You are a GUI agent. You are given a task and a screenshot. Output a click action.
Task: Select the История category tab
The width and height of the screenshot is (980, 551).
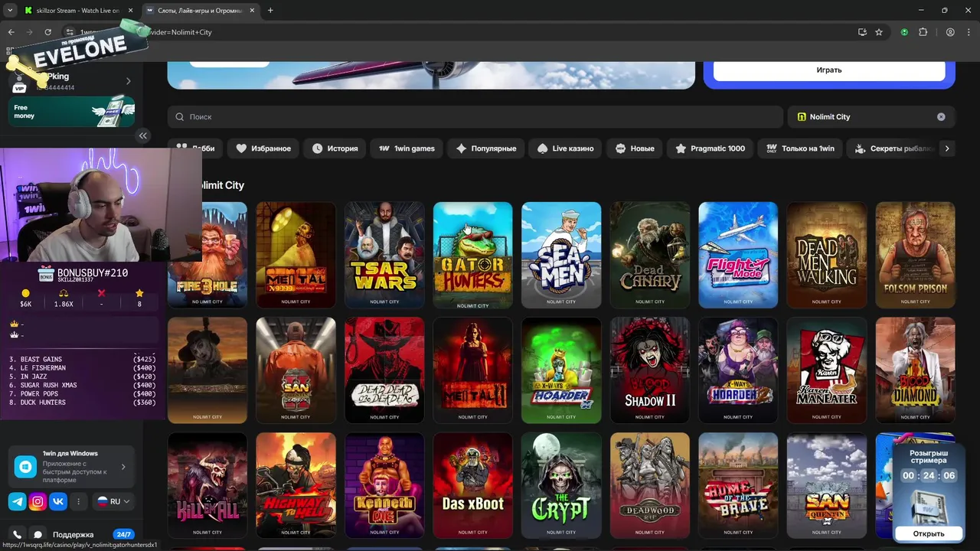[335, 148]
